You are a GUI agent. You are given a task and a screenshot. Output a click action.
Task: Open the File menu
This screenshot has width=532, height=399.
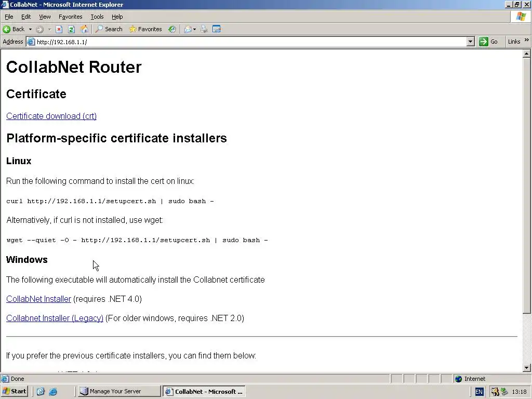[9, 17]
